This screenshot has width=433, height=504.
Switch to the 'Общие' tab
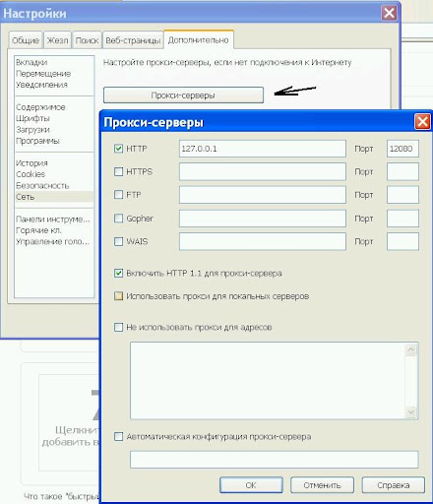click(26, 40)
